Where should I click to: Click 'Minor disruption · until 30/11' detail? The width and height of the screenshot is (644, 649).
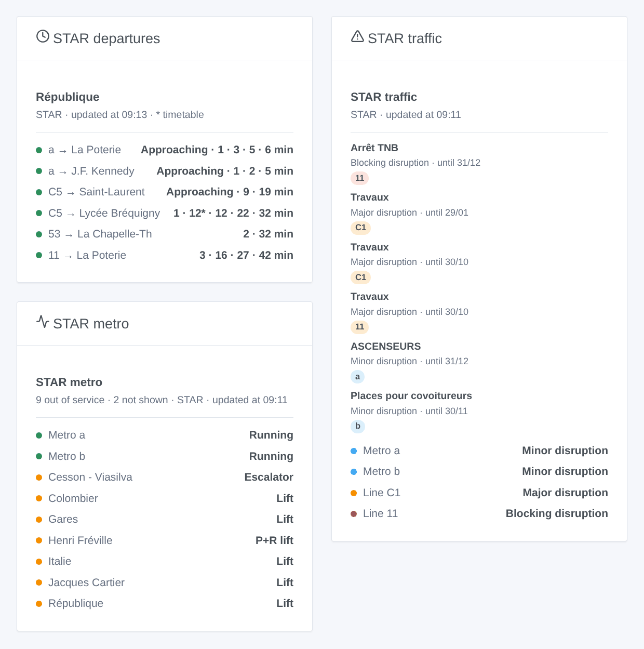coord(409,411)
